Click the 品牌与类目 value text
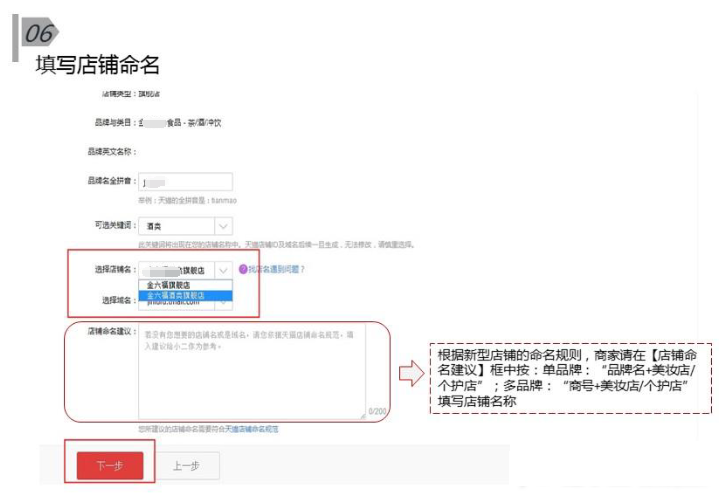719x497 pixels. [180, 122]
